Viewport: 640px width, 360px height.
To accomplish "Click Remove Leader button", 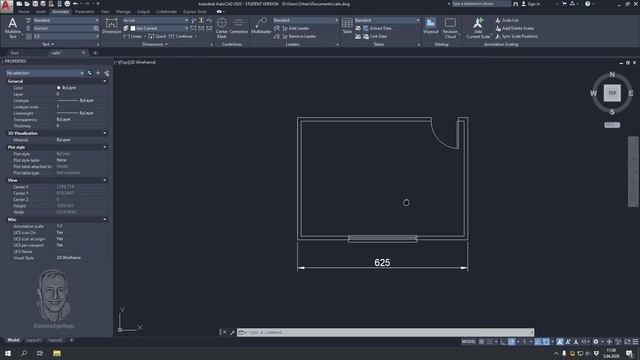I will coord(298,36).
